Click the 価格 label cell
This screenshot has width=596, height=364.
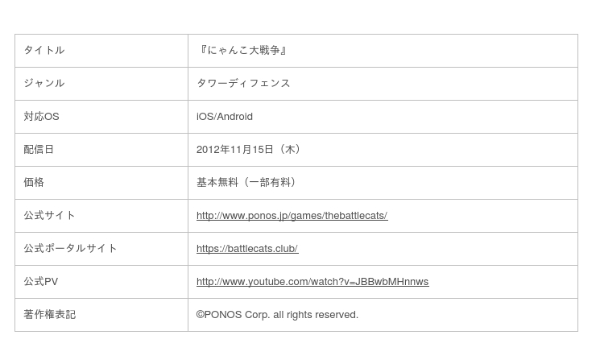(x=101, y=183)
